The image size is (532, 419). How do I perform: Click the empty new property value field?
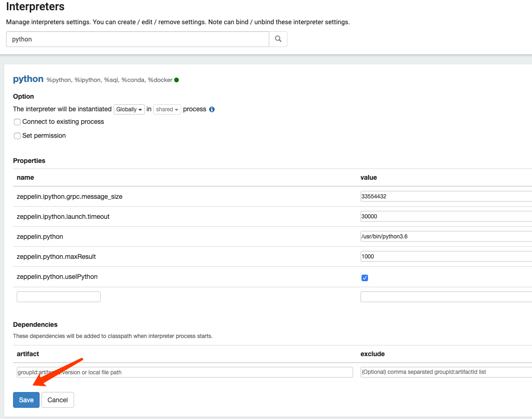pos(446,297)
